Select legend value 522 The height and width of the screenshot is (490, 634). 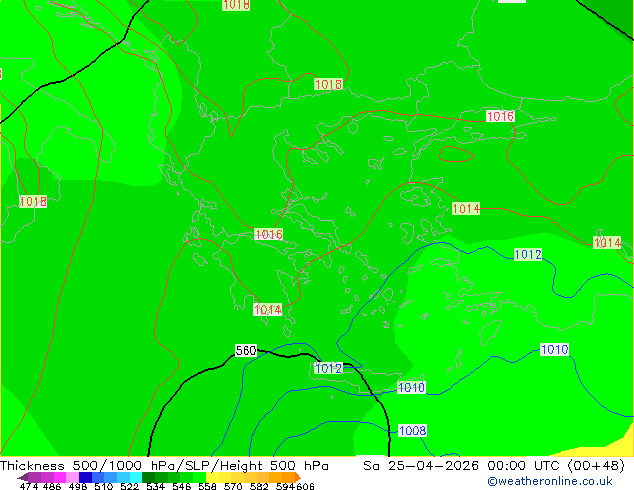129,486
